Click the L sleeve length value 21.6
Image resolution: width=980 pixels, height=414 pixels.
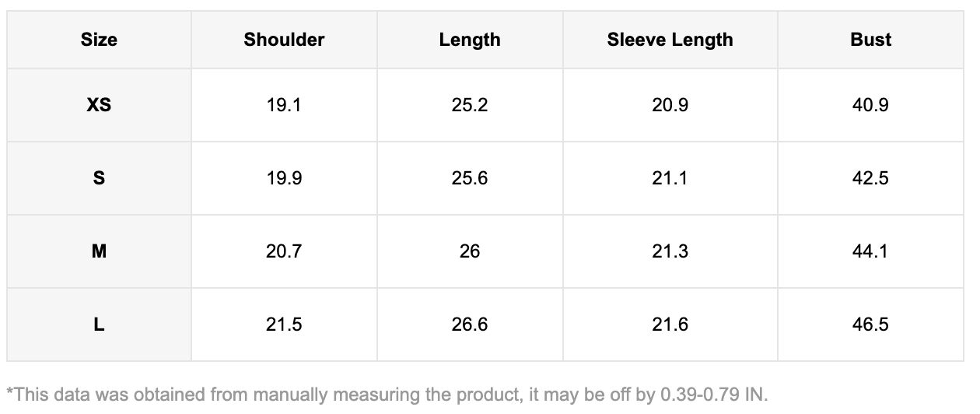coord(670,325)
